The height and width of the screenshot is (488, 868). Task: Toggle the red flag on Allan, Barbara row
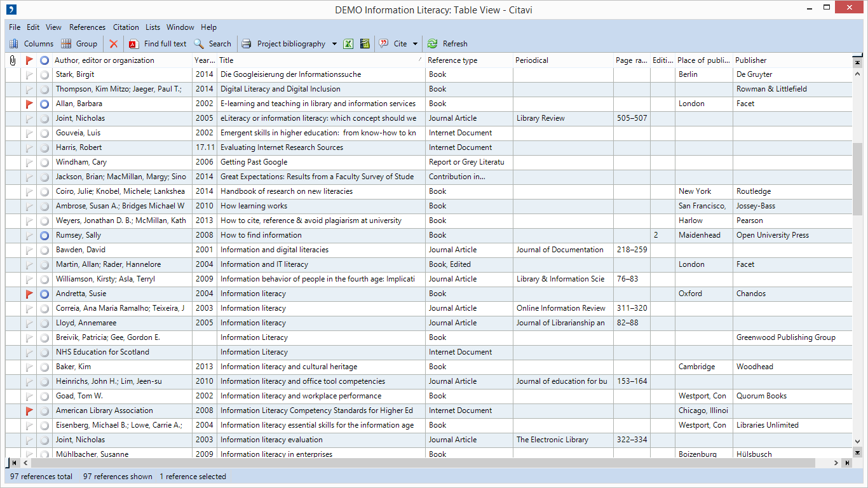pos(29,104)
